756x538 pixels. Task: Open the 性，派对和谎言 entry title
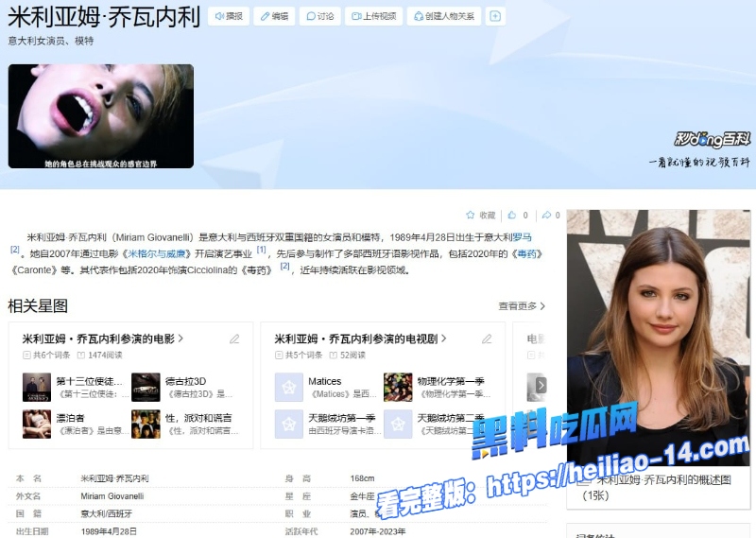pyautogui.click(x=198, y=418)
